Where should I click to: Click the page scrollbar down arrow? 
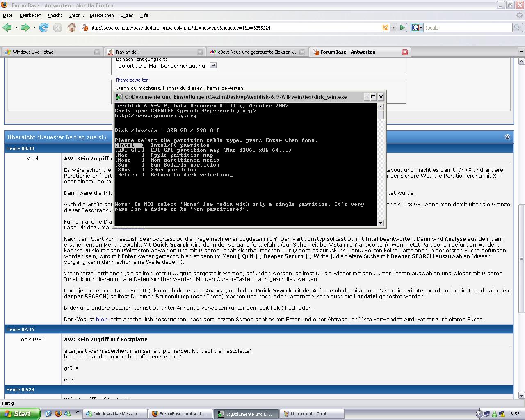[x=521, y=395]
